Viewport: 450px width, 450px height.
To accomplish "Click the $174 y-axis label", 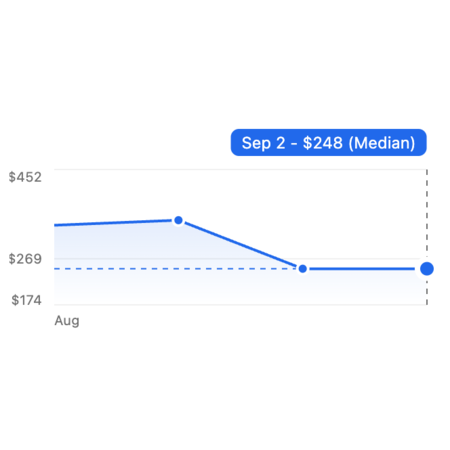I will tap(27, 300).
